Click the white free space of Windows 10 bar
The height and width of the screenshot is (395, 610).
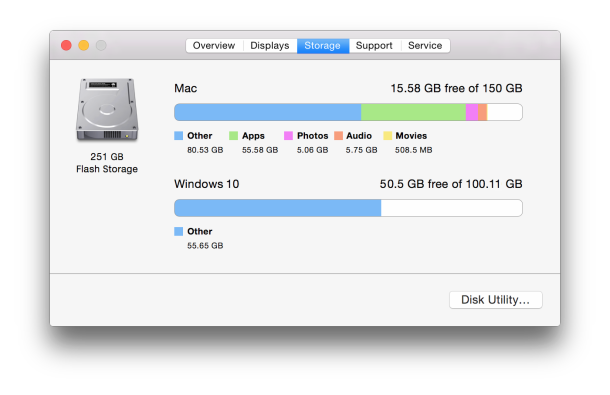tap(452, 208)
